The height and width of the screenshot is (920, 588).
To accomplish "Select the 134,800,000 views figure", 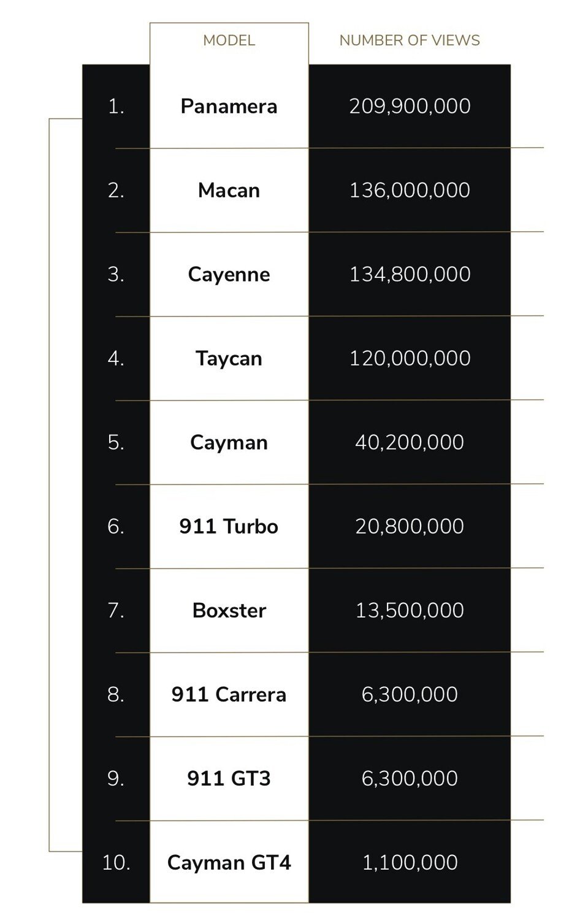I will pos(410,274).
